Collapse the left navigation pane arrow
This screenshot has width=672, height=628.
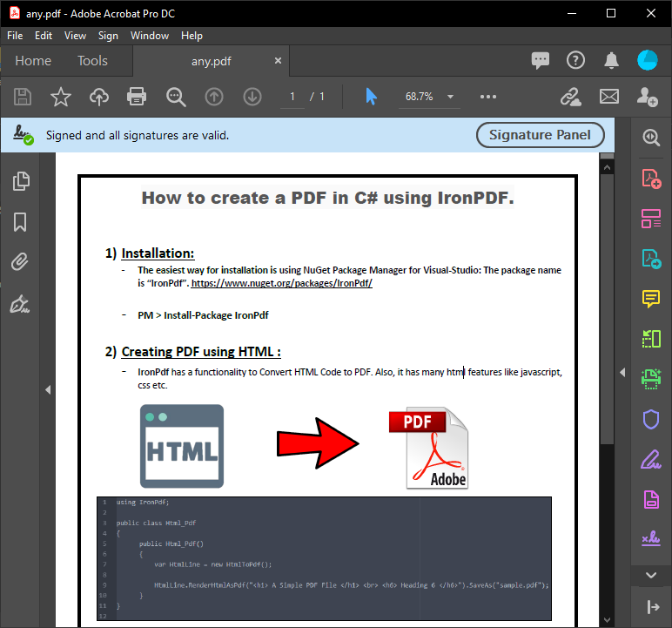point(48,389)
